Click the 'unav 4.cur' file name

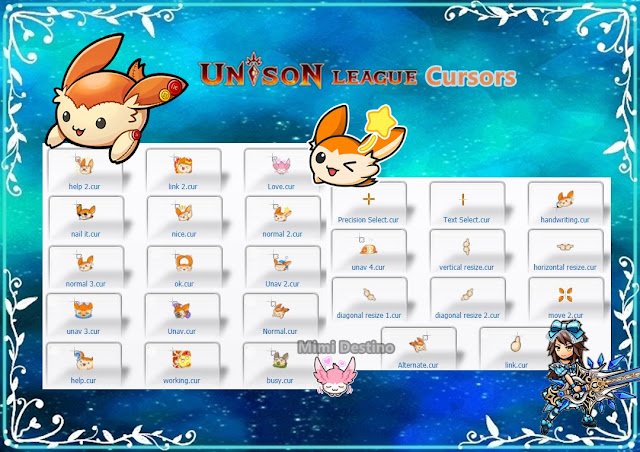click(368, 267)
